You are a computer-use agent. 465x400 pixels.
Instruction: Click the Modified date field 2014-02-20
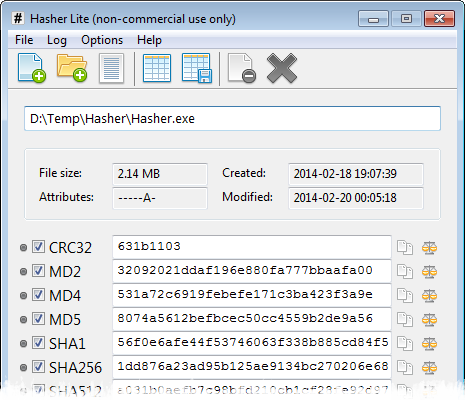click(x=356, y=198)
